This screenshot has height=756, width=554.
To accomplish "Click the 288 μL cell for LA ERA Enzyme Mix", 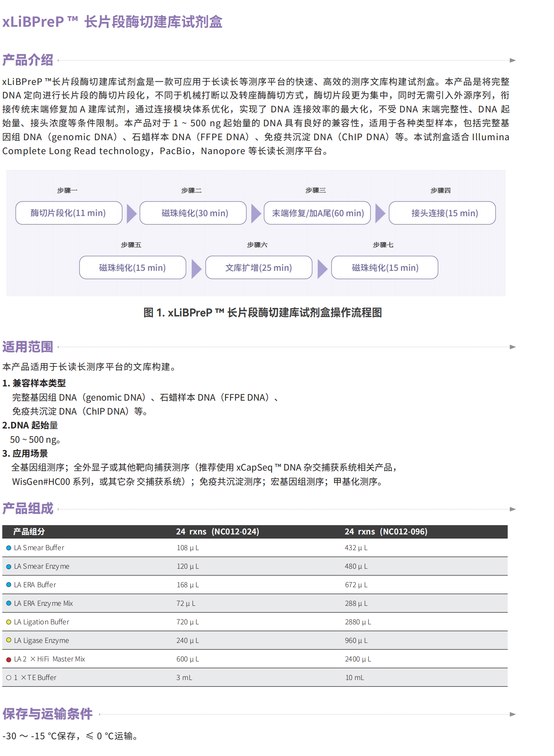I will [x=356, y=603].
